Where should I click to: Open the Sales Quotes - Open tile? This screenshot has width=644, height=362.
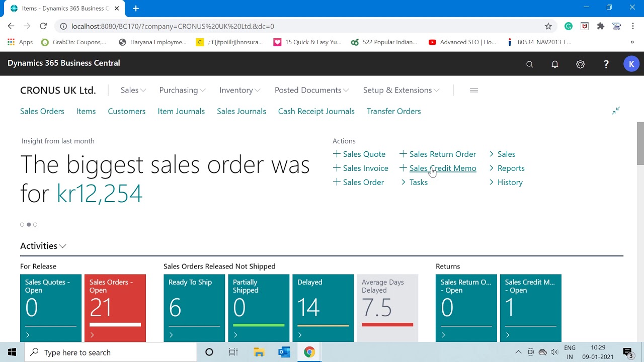51,308
